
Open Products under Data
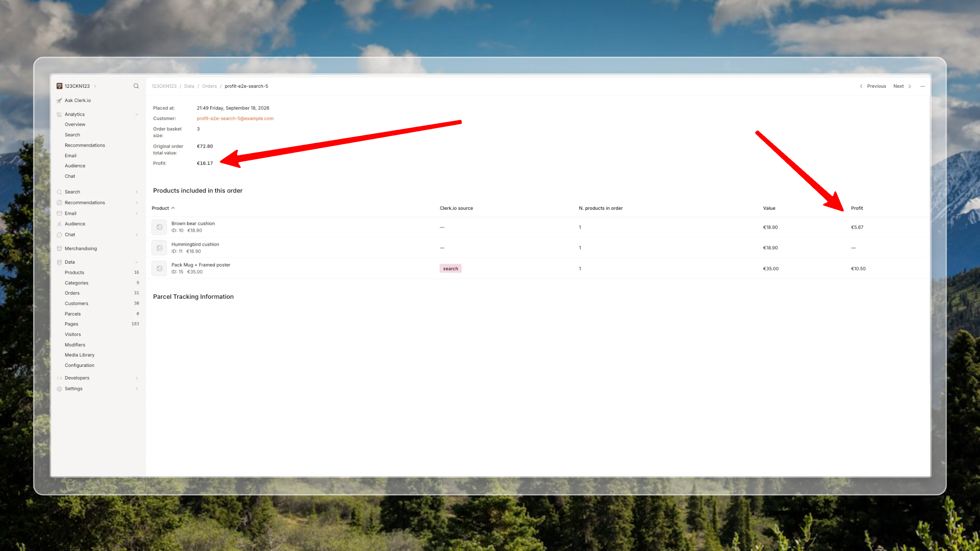pyautogui.click(x=74, y=273)
